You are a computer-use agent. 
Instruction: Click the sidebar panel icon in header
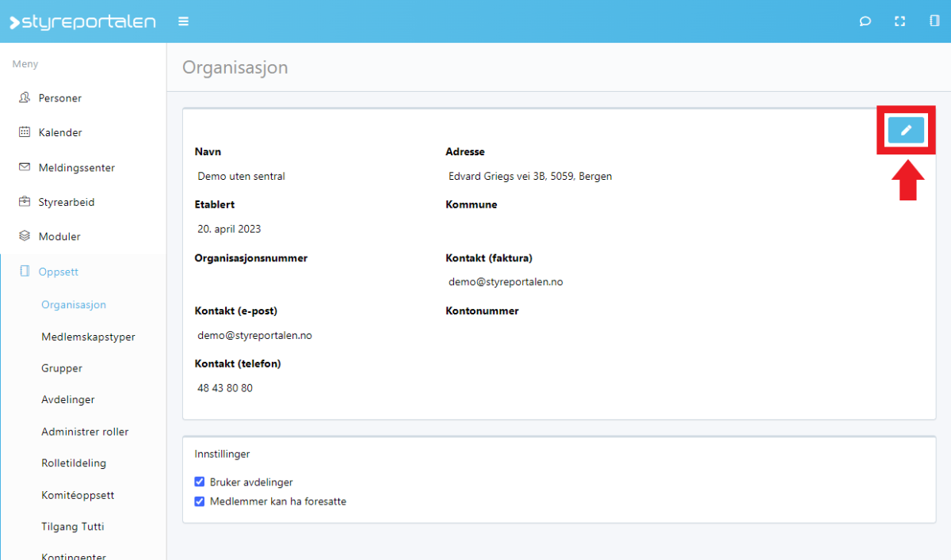(934, 21)
